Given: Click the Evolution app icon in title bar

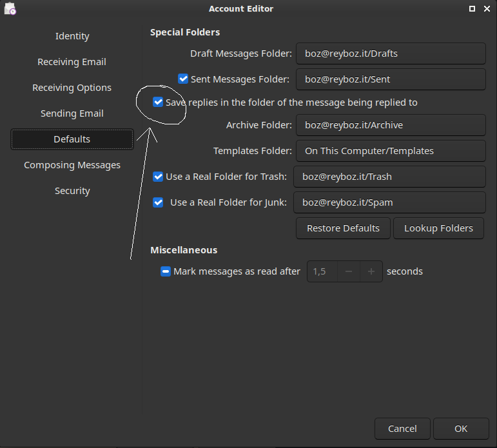Looking at the screenshot, I should click(10, 8).
